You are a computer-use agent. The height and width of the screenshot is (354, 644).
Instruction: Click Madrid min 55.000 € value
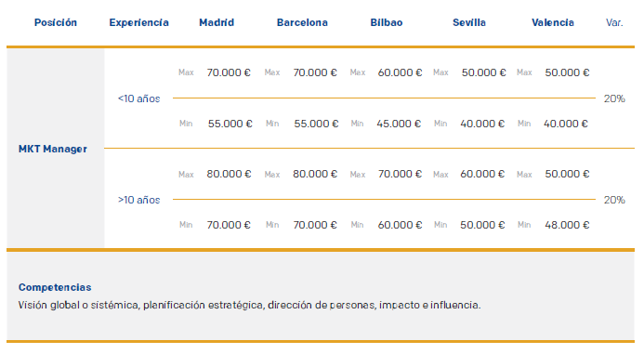[230, 124]
